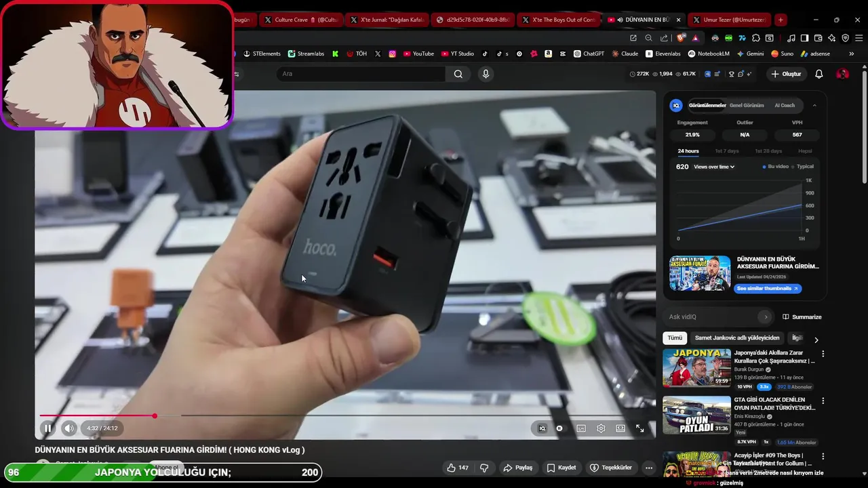The image size is (868, 488).
Task: Open Elevenlabs bookmark
Action: coord(663,54)
